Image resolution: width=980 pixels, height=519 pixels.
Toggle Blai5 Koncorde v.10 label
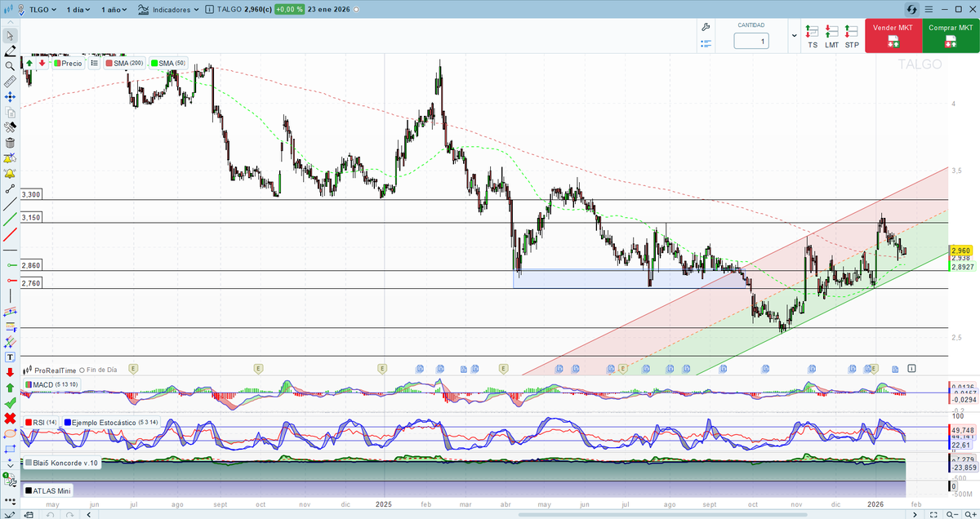coord(62,463)
